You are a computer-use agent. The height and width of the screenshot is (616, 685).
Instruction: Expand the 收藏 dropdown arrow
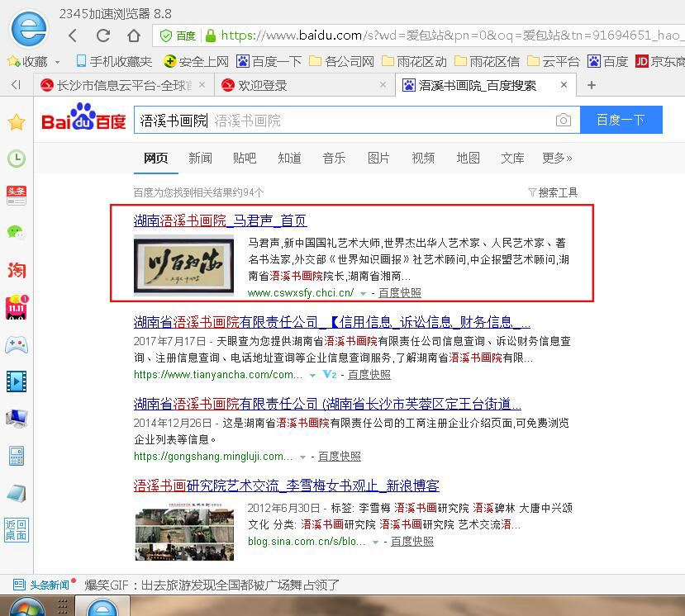pos(57,62)
